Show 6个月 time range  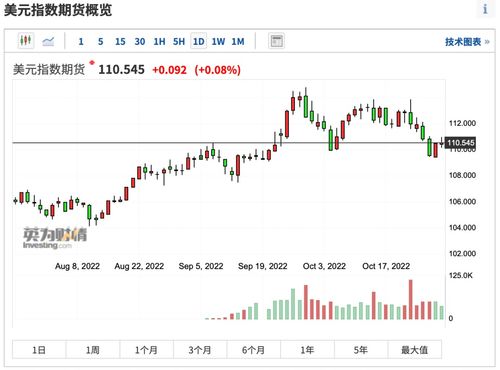tap(254, 350)
